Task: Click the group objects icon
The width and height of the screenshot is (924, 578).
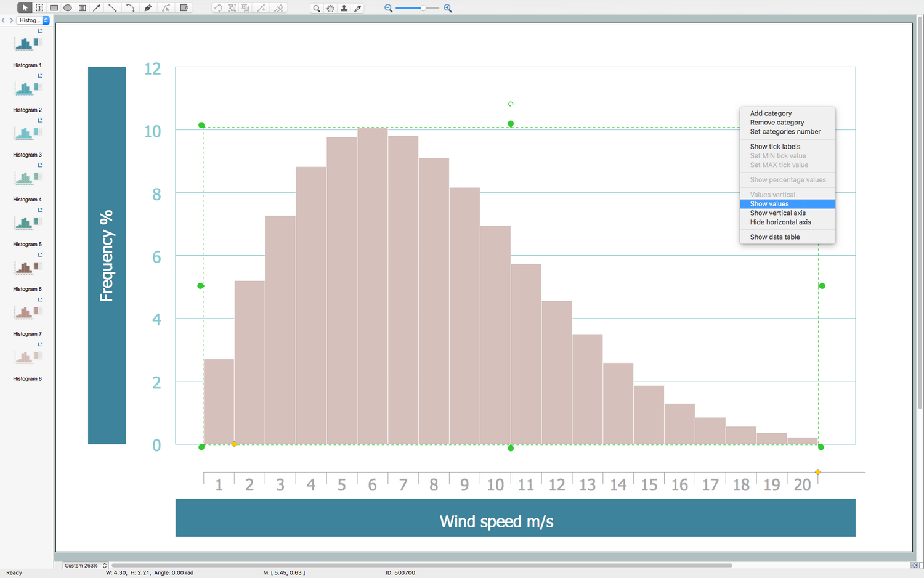Action: tap(232, 8)
